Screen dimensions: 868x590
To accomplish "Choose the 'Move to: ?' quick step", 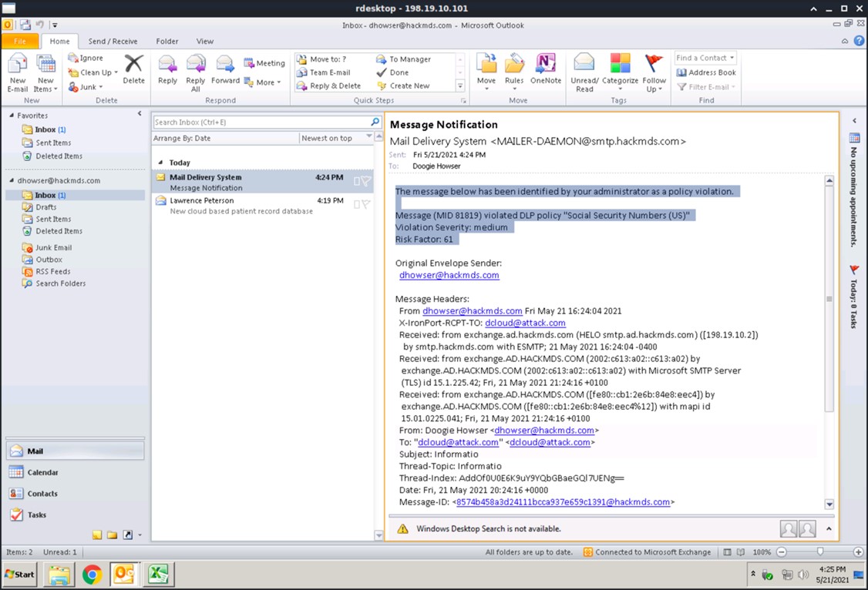I will click(x=321, y=59).
